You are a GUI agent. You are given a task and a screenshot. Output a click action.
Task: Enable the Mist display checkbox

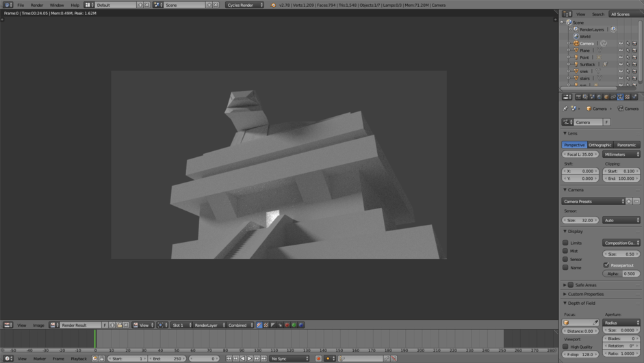pyautogui.click(x=565, y=251)
